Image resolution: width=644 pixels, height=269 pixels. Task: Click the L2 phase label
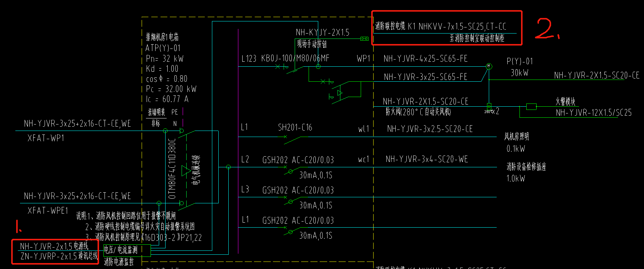pos(245,159)
